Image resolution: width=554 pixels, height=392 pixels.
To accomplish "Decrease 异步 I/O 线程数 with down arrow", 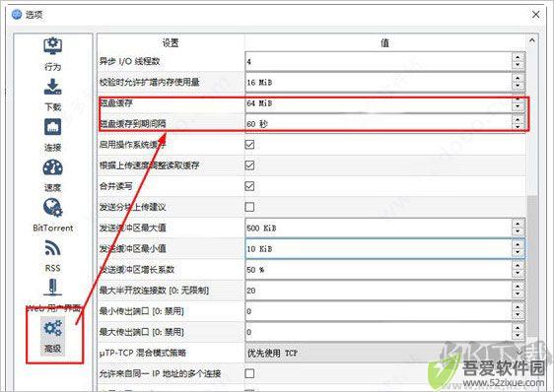I will (x=518, y=65).
